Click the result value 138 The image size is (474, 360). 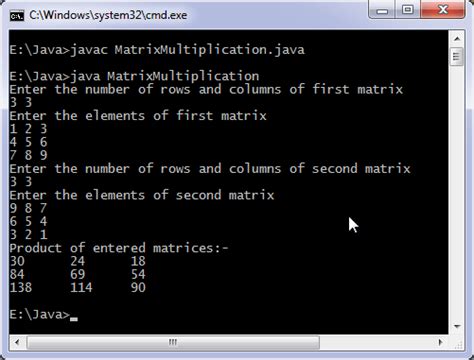pos(21,287)
